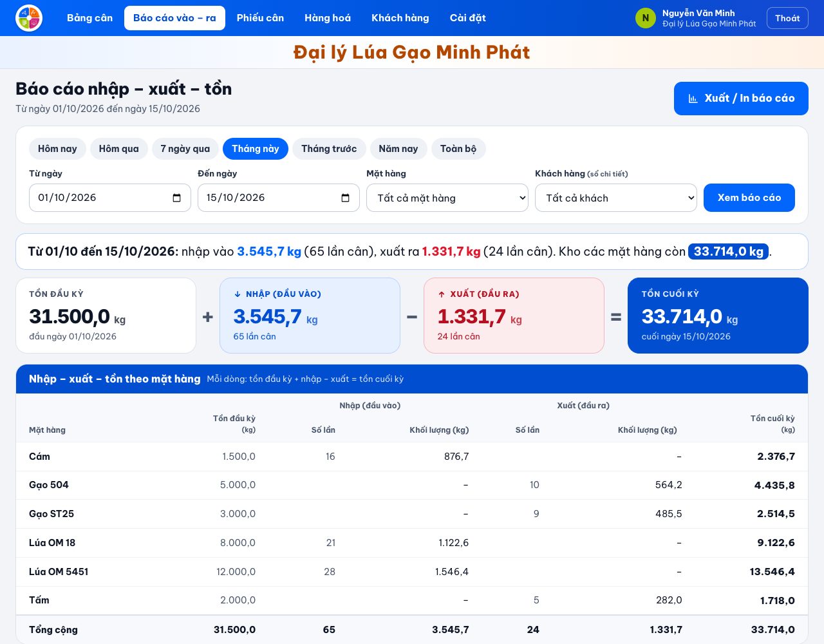824x644 pixels.
Task: Click the Cám row name
Action: click(39, 457)
